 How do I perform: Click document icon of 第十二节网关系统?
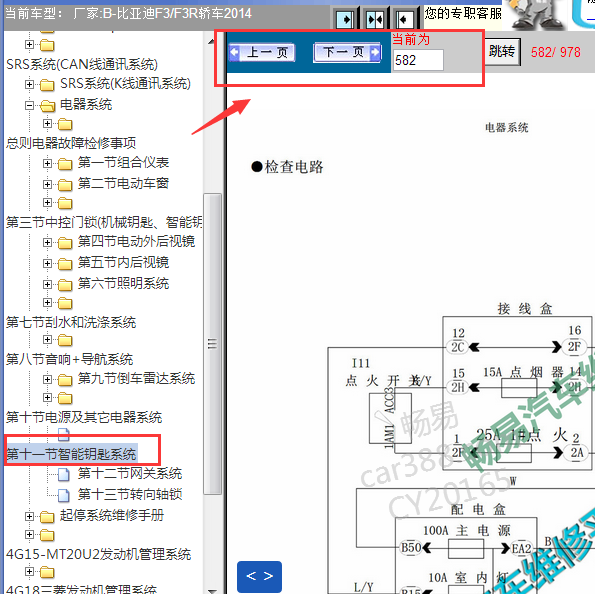(64, 474)
